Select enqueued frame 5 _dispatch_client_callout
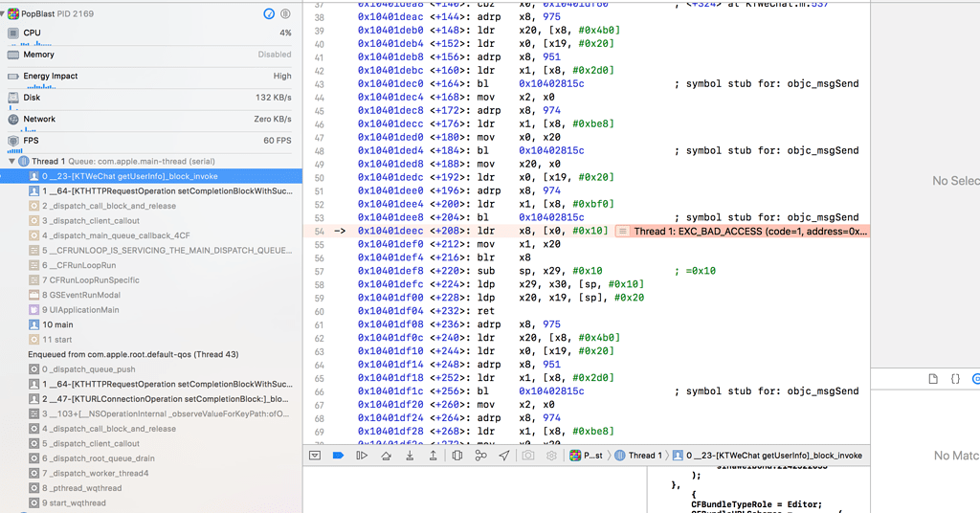Viewport: 980px width, 513px height. click(150, 444)
